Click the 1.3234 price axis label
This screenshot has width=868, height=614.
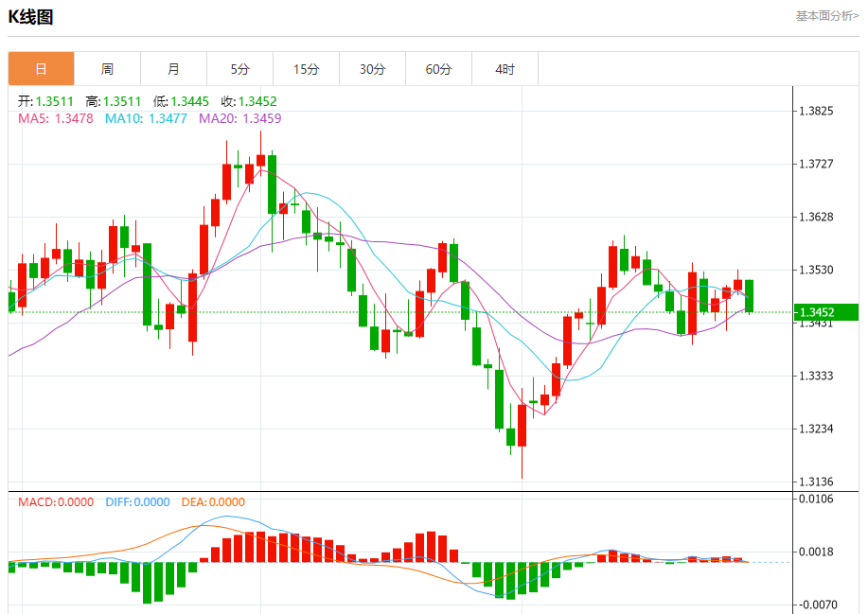click(816, 429)
